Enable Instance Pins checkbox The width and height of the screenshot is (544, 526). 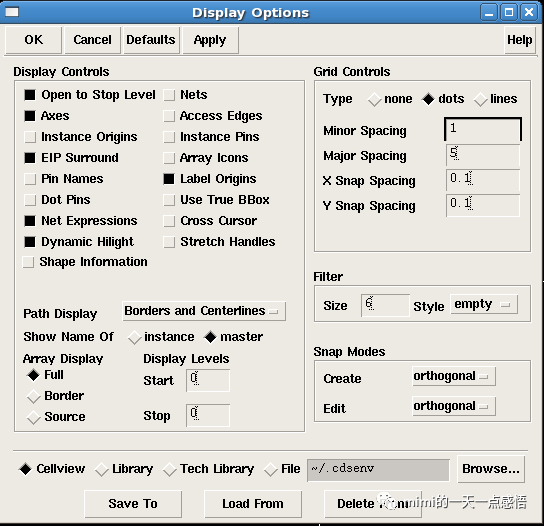169,137
